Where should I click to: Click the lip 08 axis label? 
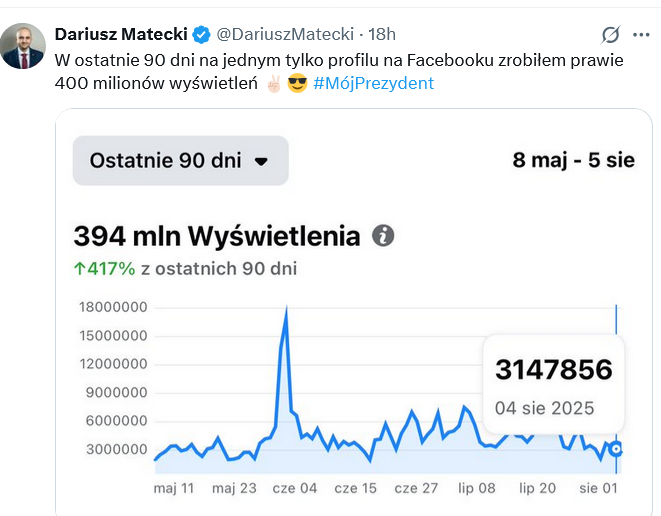point(475,488)
